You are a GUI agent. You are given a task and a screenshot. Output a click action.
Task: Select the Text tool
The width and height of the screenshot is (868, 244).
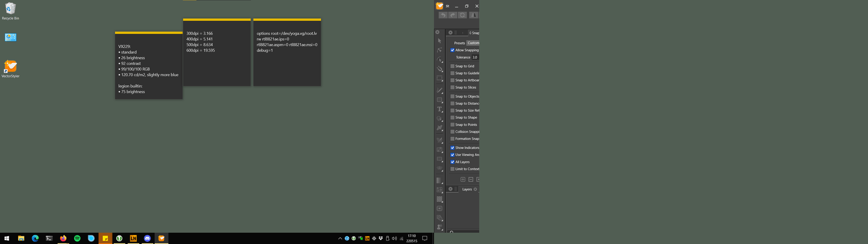[x=439, y=109]
